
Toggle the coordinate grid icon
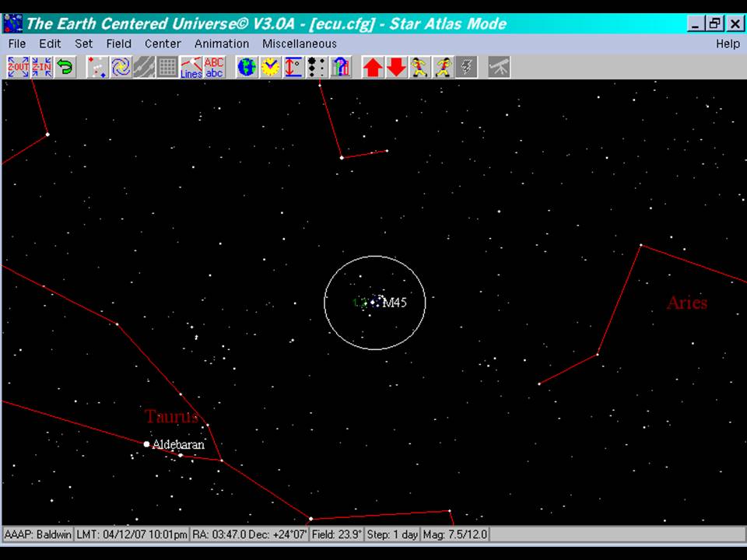(167, 67)
